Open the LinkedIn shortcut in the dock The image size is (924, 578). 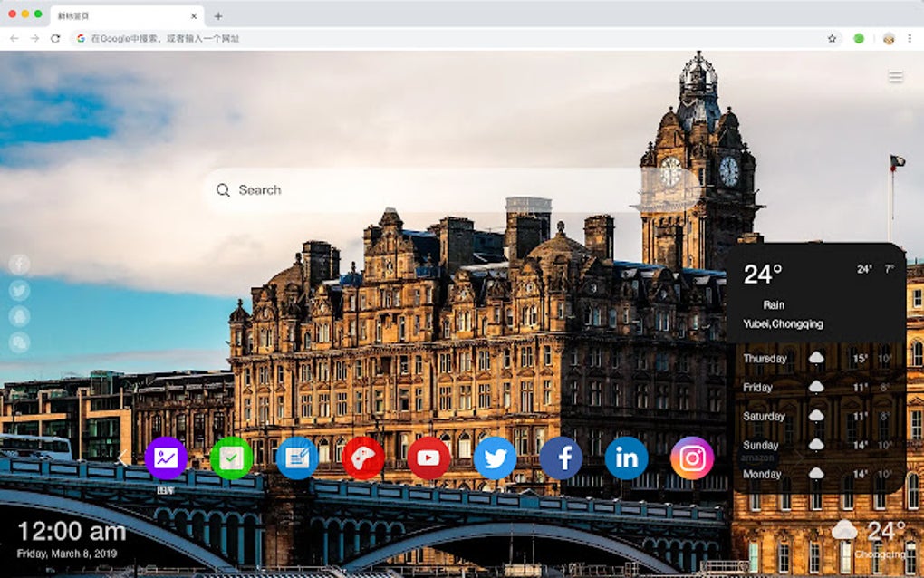coord(627,458)
